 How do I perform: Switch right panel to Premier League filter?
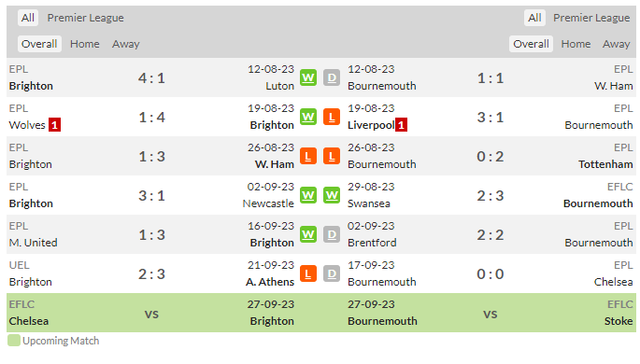tap(591, 18)
